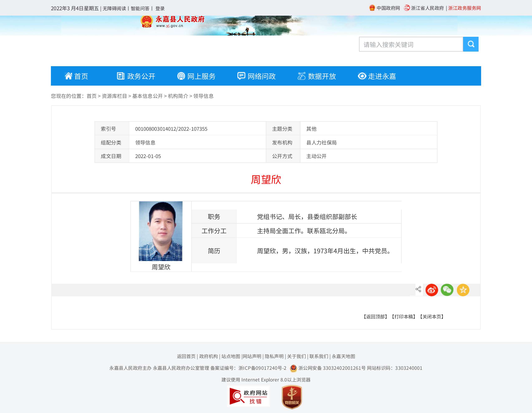This screenshot has width=532, height=413.
Task: Click 返回顶部 link
Action: 375,317
